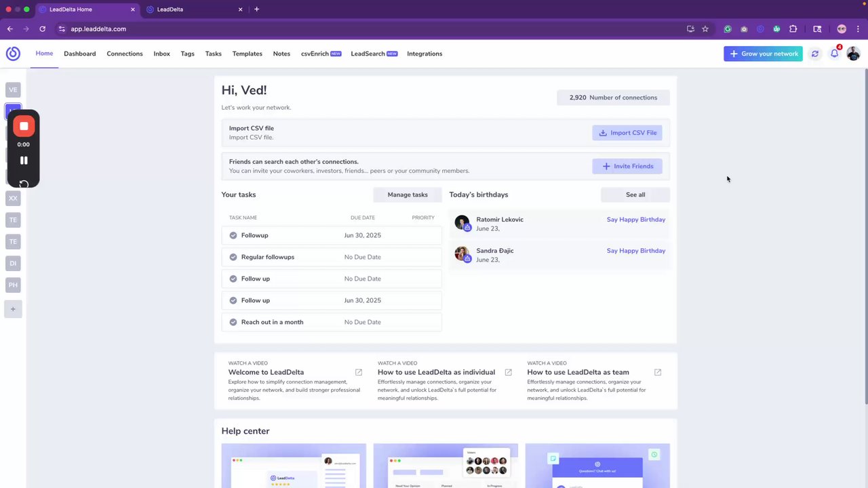This screenshot has width=868, height=488.
Task: Select the XX workspace in the sidebar
Action: pyautogui.click(x=13, y=198)
